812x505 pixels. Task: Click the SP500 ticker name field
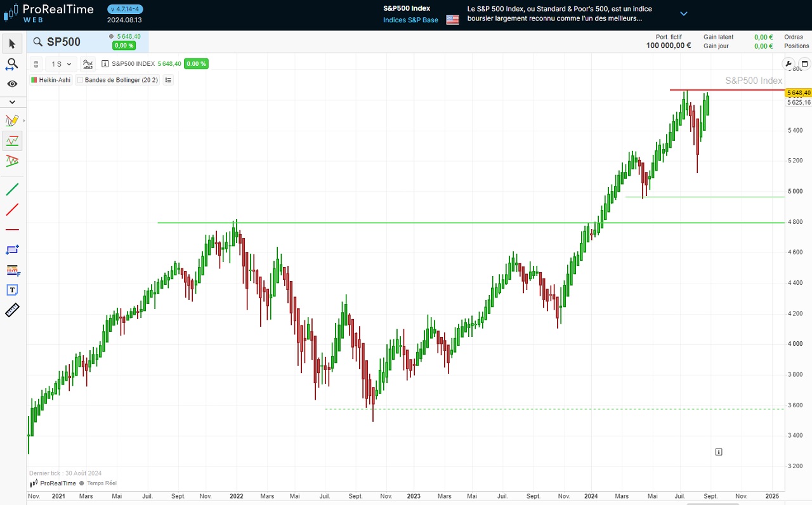(x=63, y=42)
